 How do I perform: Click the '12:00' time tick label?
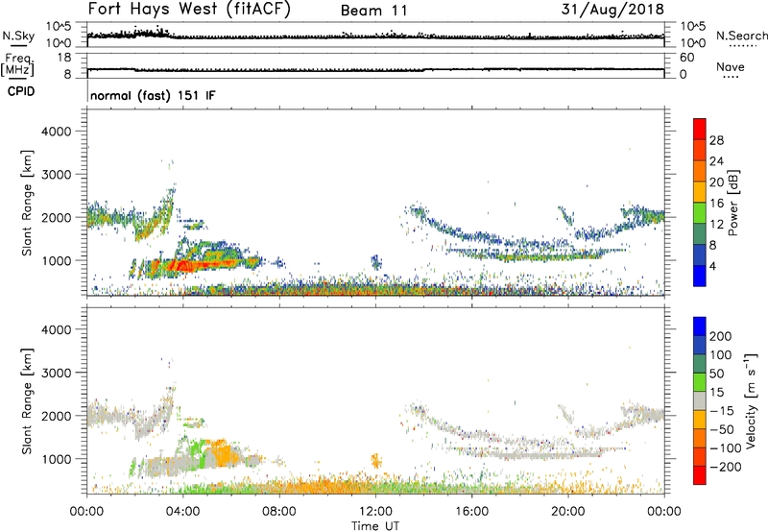click(x=375, y=512)
